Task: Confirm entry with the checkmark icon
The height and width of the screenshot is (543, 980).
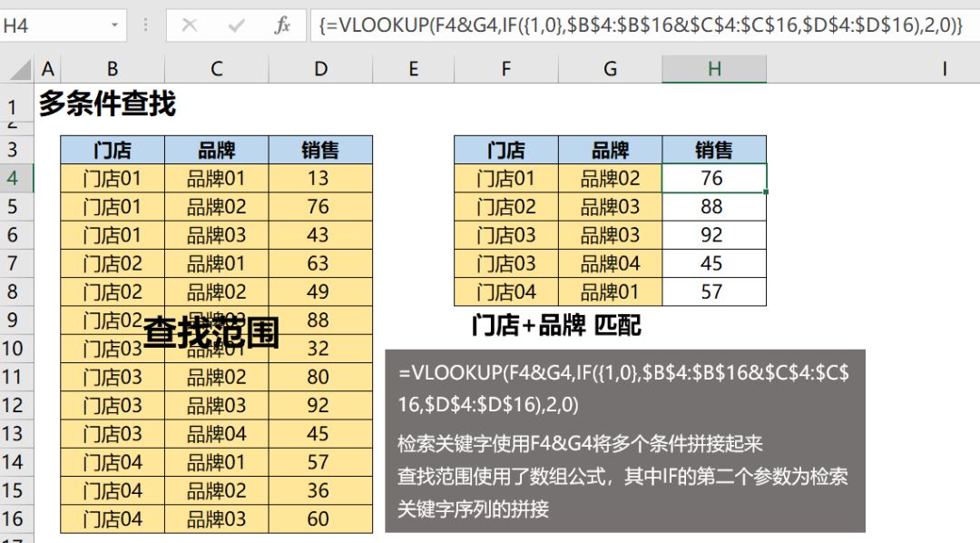Action: [236, 25]
